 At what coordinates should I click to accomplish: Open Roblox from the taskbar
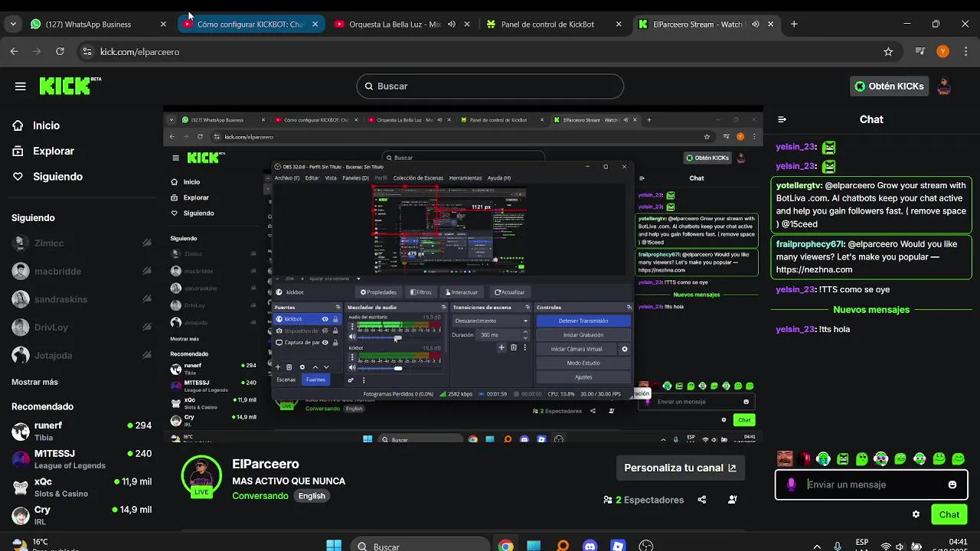coord(618,546)
